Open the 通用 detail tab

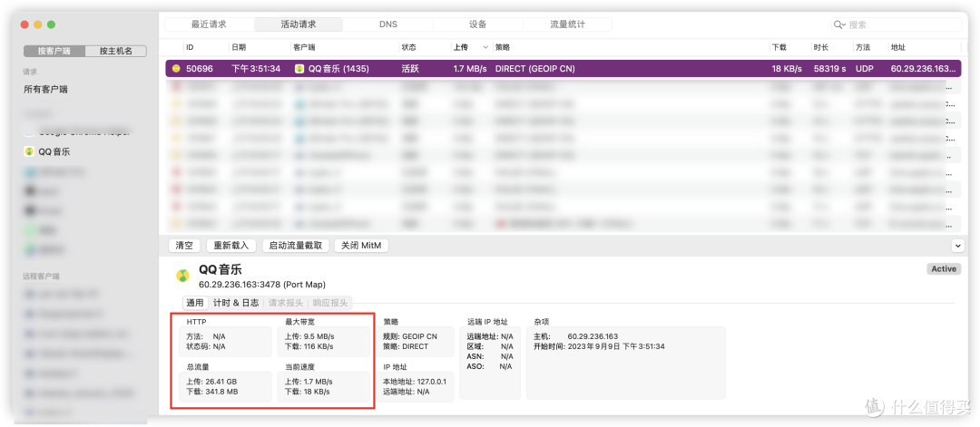coord(195,303)
